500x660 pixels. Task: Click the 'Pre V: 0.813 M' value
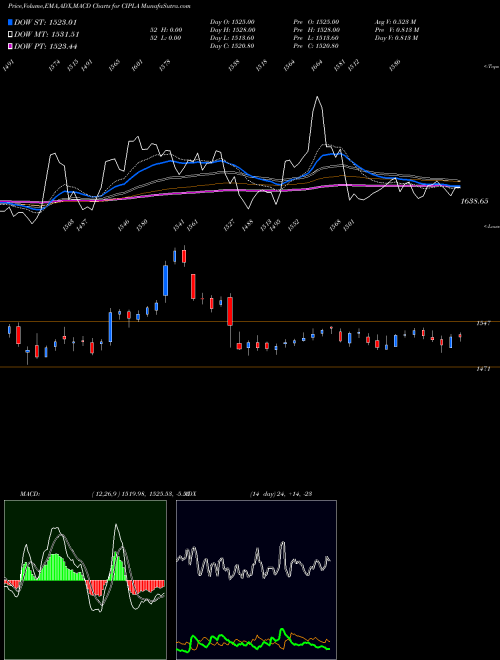pyautogui.click(x=397, y=30)
